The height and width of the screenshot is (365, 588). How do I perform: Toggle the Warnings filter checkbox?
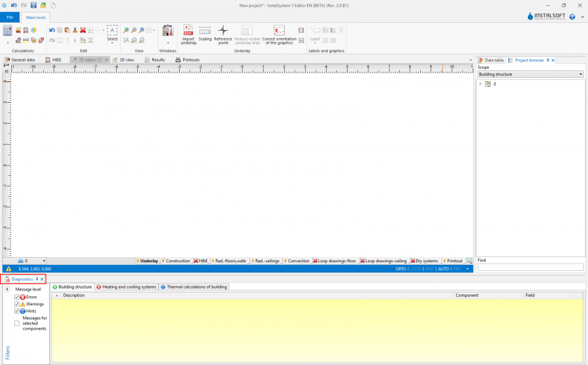point(17,304)
